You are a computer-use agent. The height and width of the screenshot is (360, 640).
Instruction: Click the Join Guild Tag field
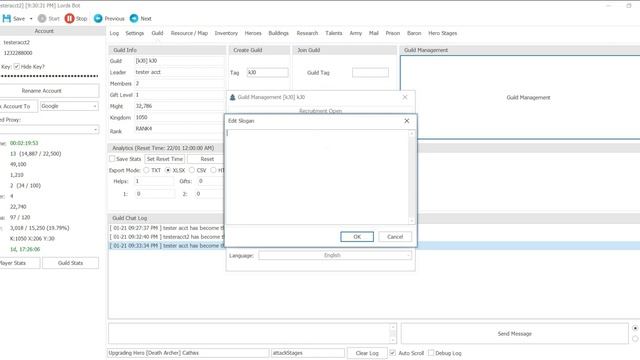point(370,72)
